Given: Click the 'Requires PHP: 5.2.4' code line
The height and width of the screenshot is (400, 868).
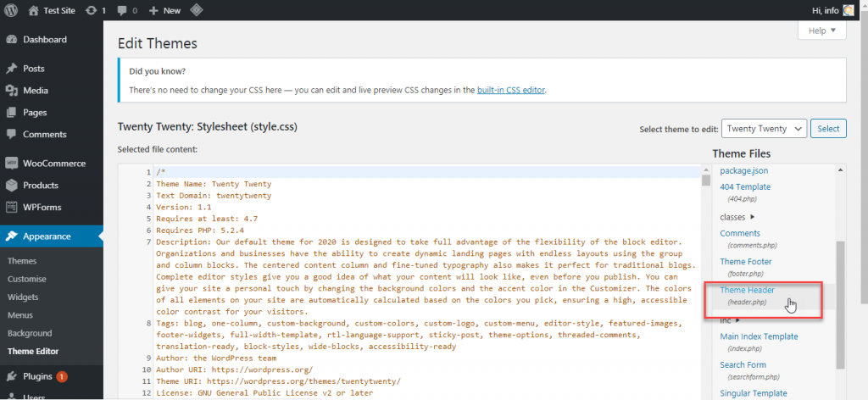Looking at the screenshot, I should [200, 231].
